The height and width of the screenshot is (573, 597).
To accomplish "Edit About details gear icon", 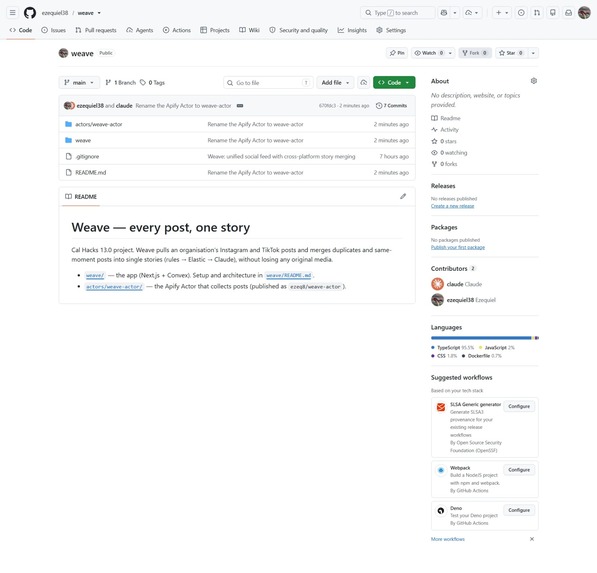I will [534, 81].
